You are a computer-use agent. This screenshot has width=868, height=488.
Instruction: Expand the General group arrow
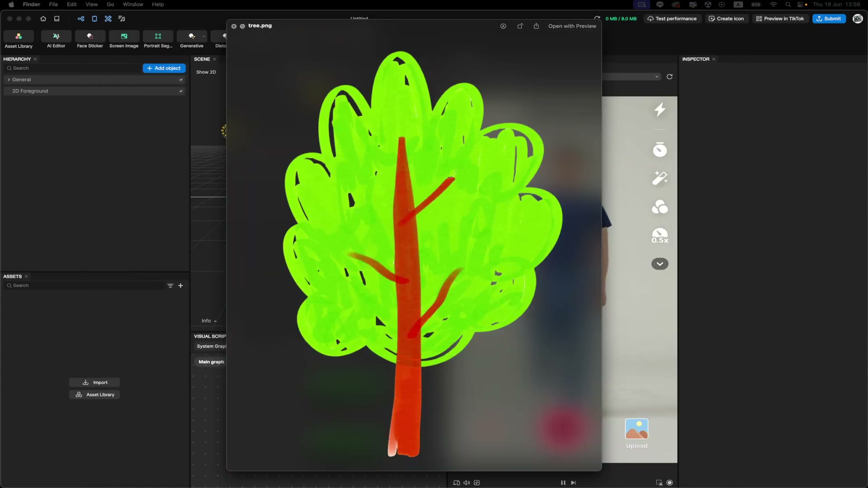tap(9, 80)
